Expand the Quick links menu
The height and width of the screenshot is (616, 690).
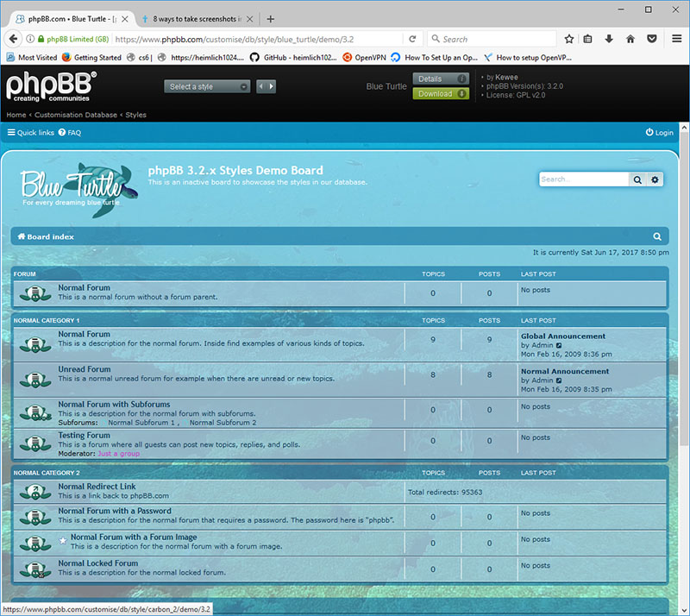coord(31,133)
